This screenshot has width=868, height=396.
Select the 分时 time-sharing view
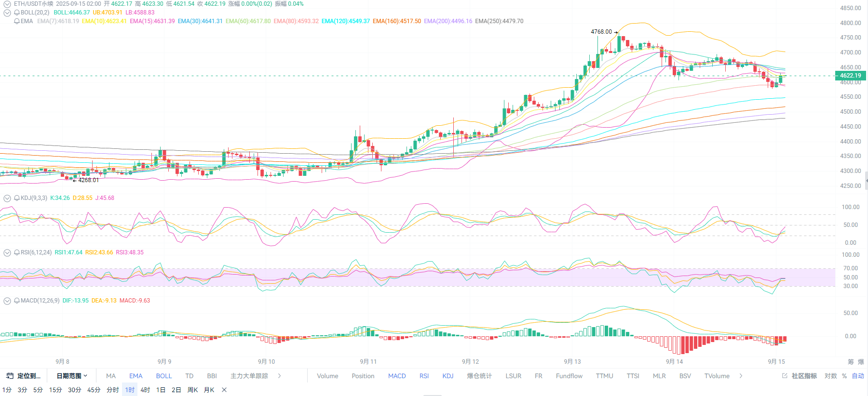click(x=112, y=390)
